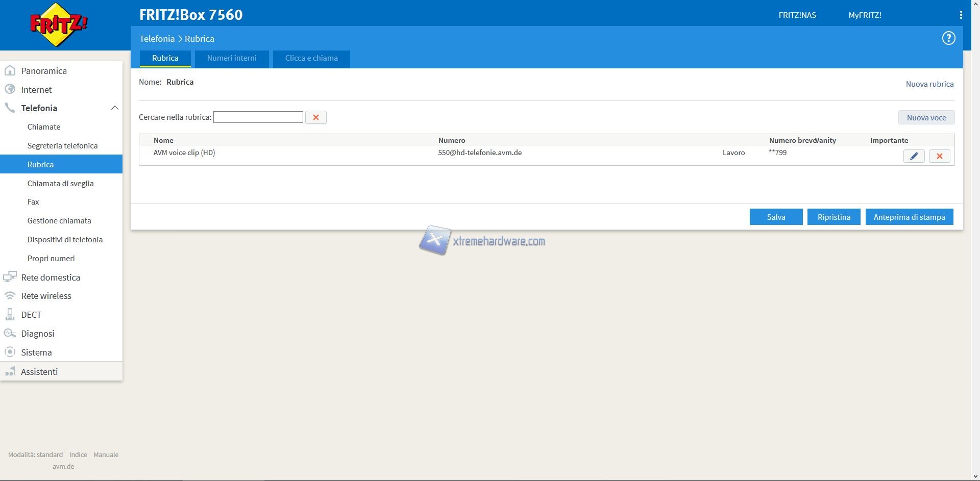Click Anteprima di stampa button
This screenshot has height=481, width=980.
pos(909,217)
